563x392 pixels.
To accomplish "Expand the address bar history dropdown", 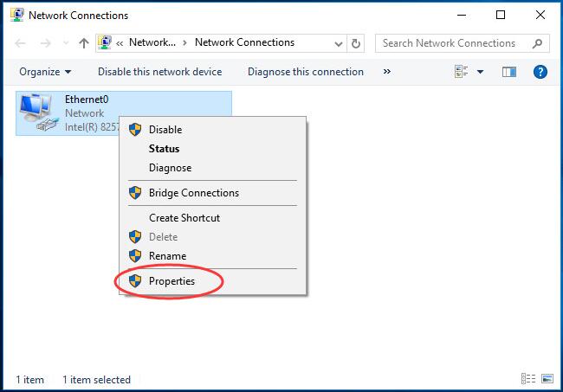I will click(338, 44).
